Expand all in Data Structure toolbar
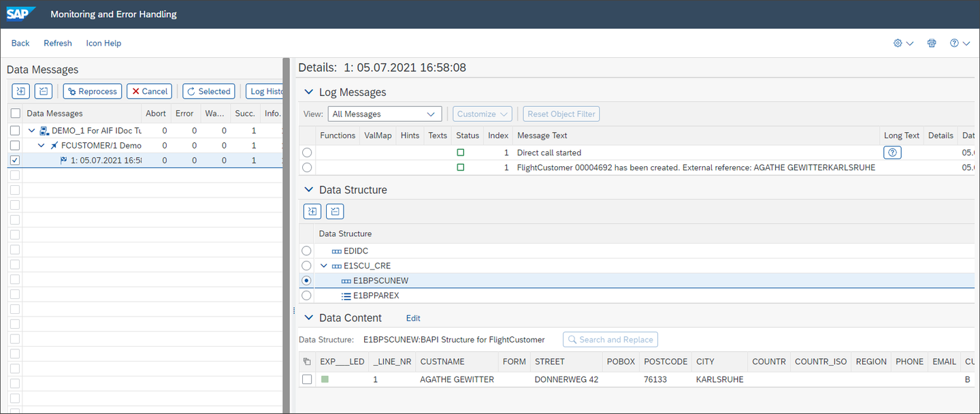This screenshot has width=980, height=414. point(312,211)
